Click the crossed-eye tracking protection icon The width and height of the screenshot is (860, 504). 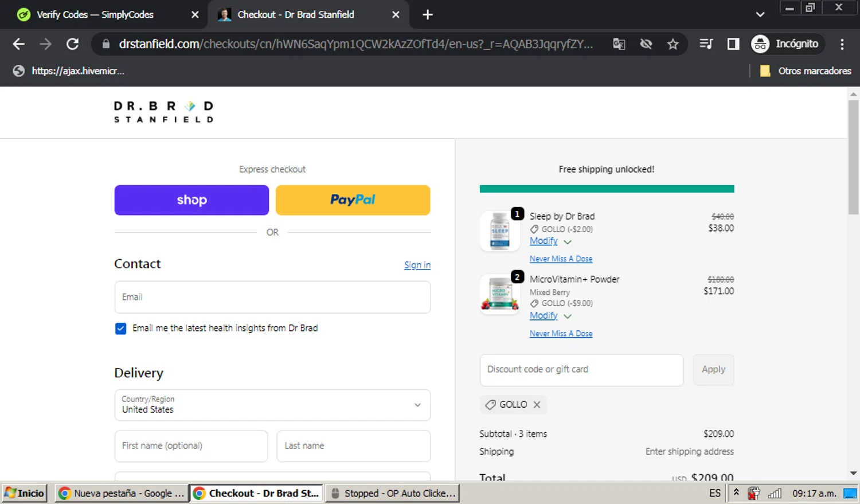click(x=646, y=44)
